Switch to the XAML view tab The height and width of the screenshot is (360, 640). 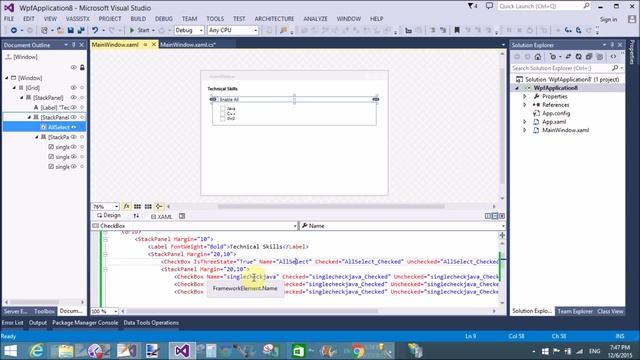click(x=162, y=216)
